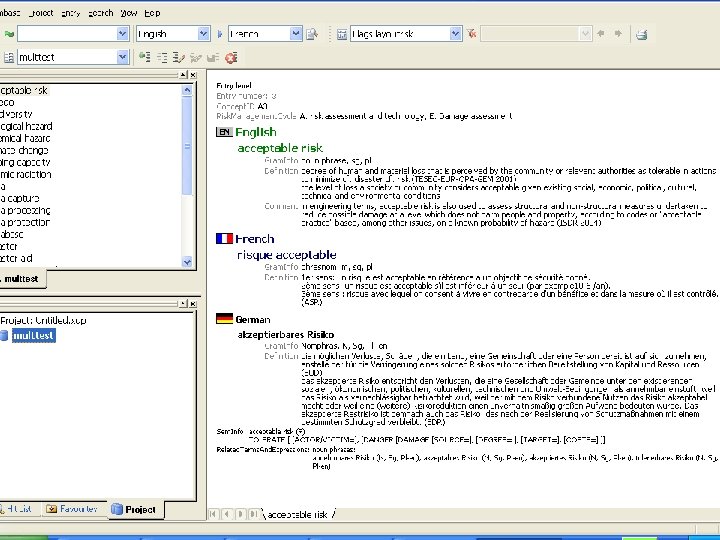Switch to the multtest tab under the term list
This screenshot has height=540, width=720.
coord(21,279)
